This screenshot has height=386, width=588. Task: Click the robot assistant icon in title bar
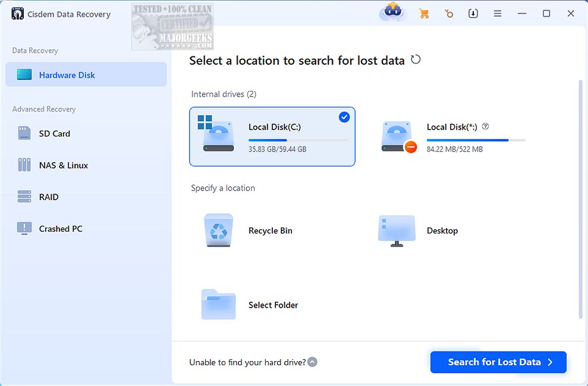393,12
